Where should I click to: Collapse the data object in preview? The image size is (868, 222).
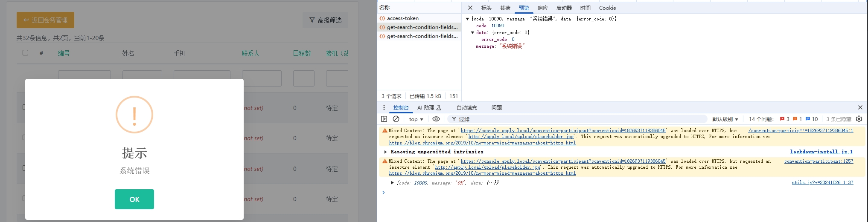[x=472, y=33]
